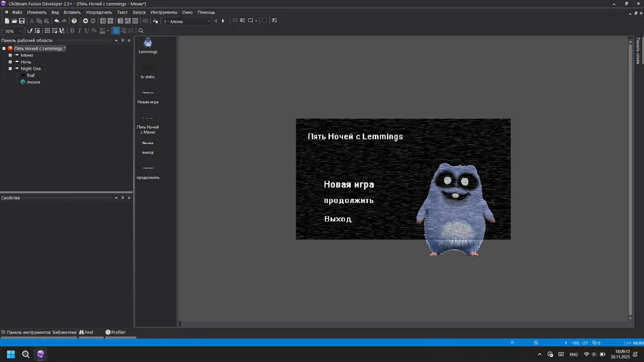Switch to the Библиотека toolbar panel tab
This screenshot has height=362, width=644.
tap(39, 333)
